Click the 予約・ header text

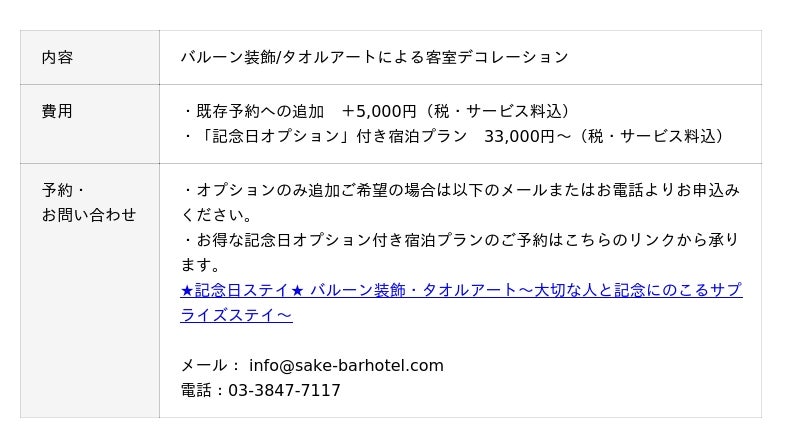pos(63,190)
